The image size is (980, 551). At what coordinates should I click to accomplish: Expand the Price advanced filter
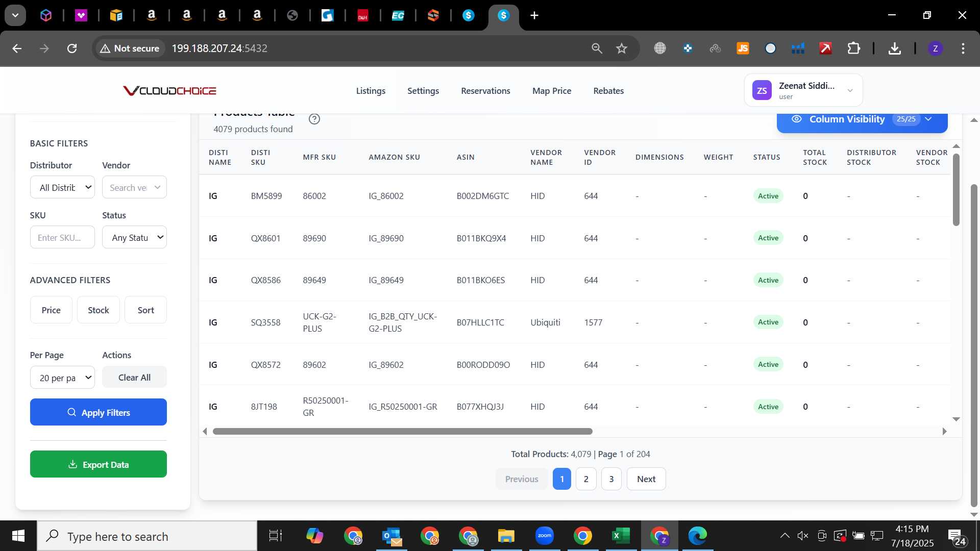click(51, 310)
